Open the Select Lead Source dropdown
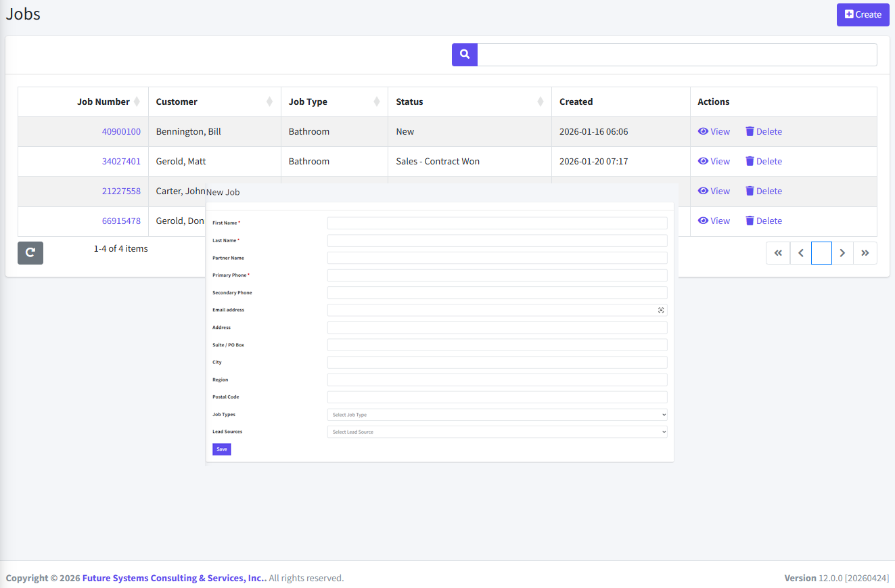Image resolution: width=895 pixels, height=588 pixels. [x=497, y=432]
